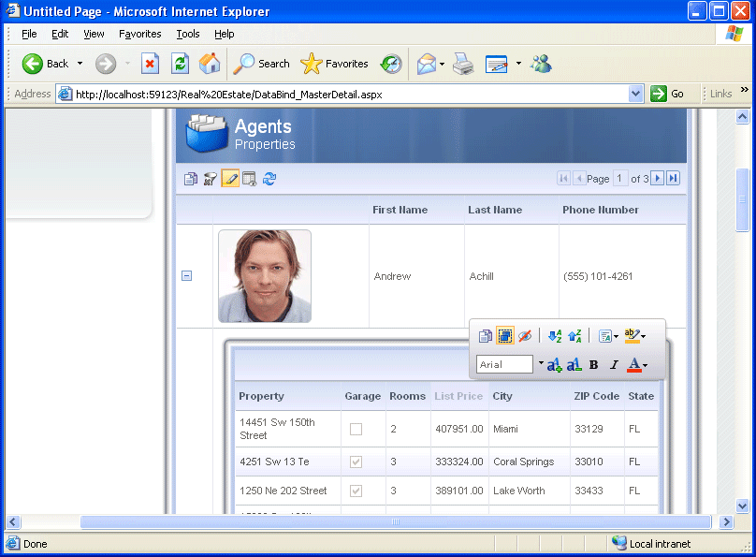Image resolution: width=756 pixels, height=557 pixels.
Task: Expand the Links toolbar chevron
Action: point(745,89)
